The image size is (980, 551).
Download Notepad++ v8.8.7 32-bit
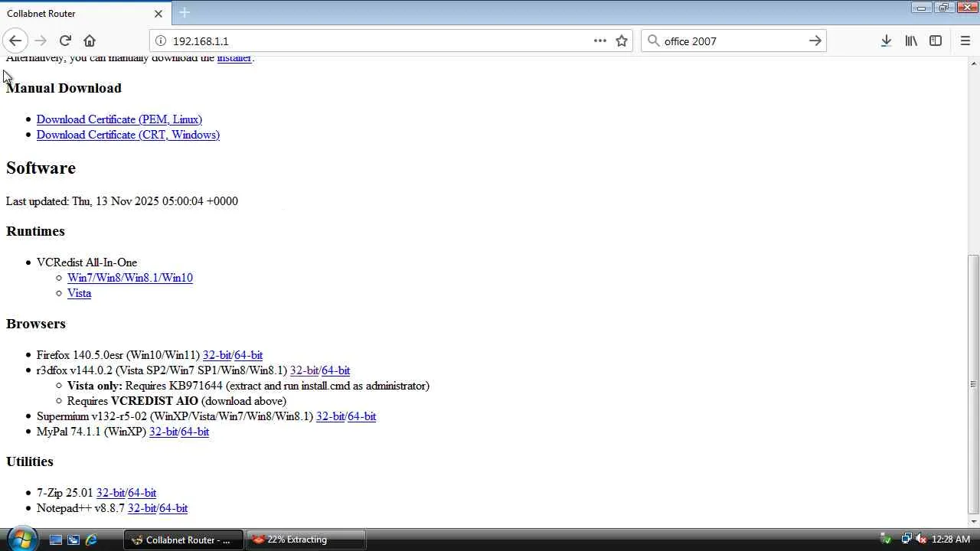[x=142, y=508]
